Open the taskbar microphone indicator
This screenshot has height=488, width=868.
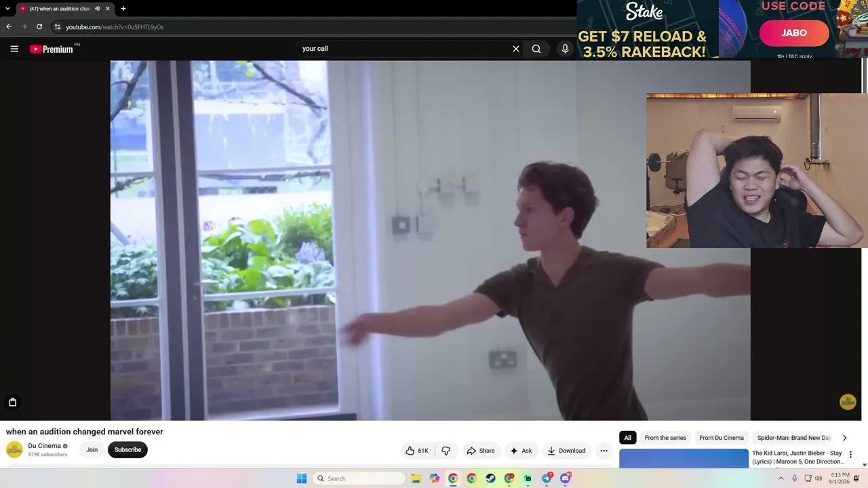tap(795, 479)
